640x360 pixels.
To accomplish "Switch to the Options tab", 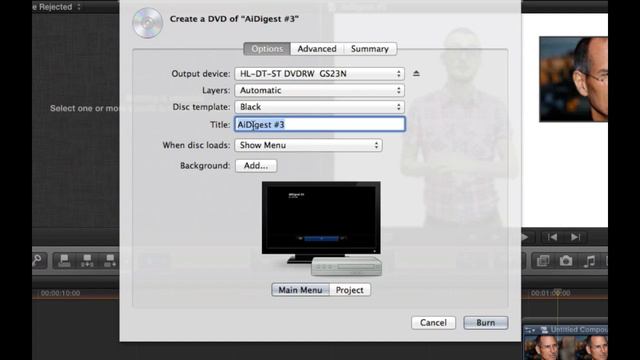I will tap(267, 49).
